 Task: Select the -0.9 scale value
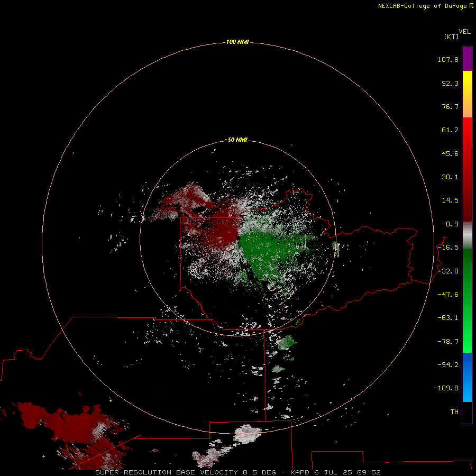(x=450, y=224)
